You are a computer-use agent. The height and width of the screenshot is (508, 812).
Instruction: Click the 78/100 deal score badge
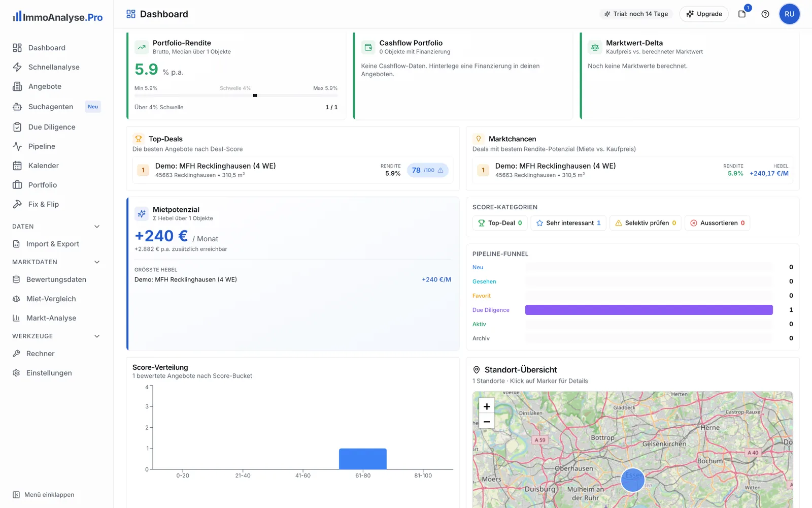[x=428, y=170]
